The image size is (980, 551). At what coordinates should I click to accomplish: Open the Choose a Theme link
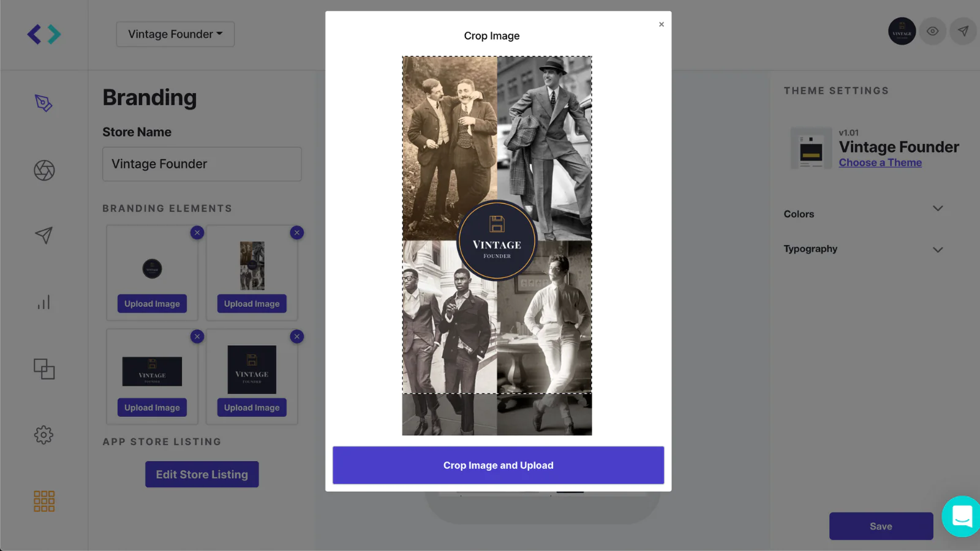[880, 163]
